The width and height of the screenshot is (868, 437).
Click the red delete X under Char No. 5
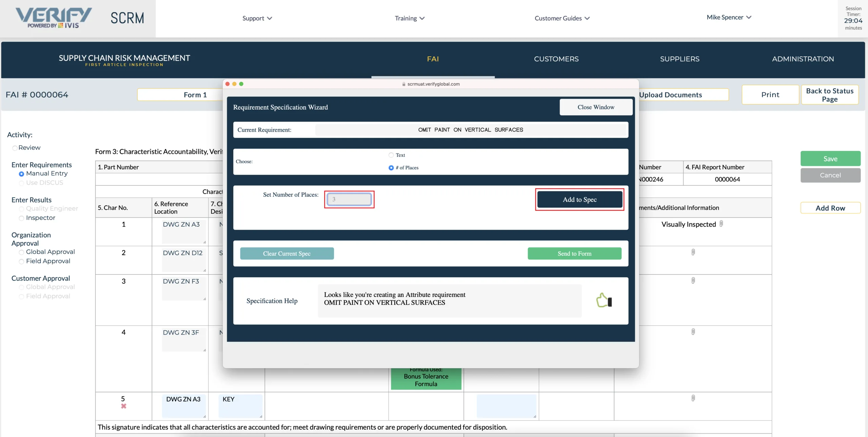point(123,406)
